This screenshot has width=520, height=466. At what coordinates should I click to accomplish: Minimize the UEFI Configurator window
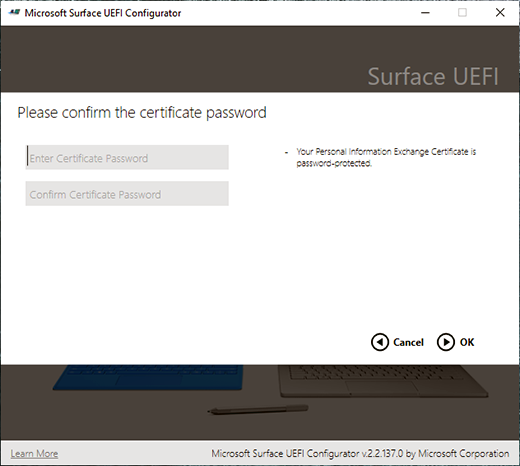tap(425, 13)
